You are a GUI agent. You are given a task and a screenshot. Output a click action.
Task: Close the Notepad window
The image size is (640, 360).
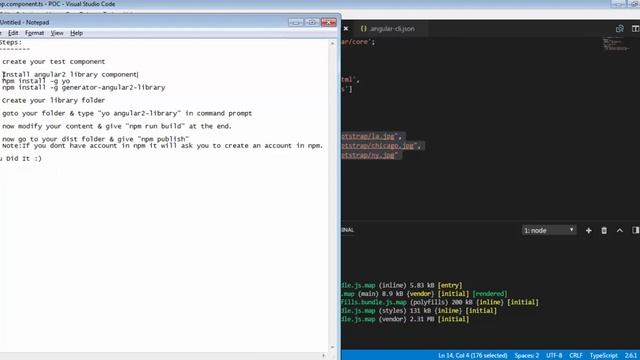click(x=328, y=22)
